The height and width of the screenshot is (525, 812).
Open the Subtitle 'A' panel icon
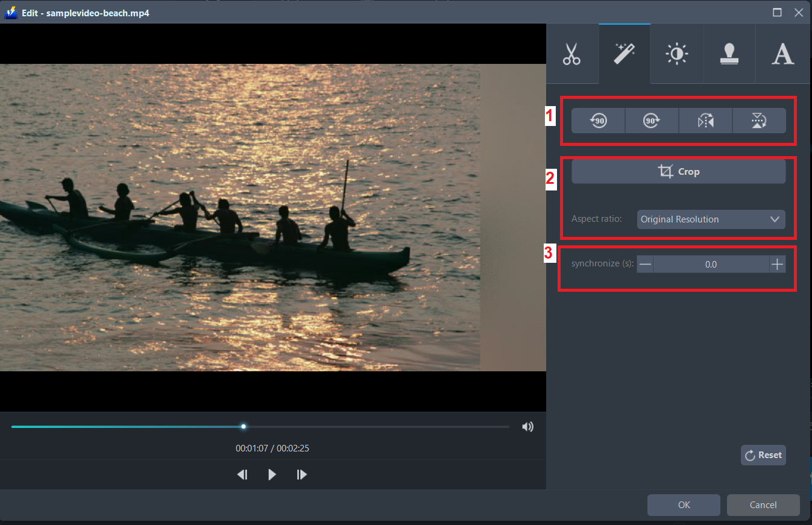(x=782, y=54)
